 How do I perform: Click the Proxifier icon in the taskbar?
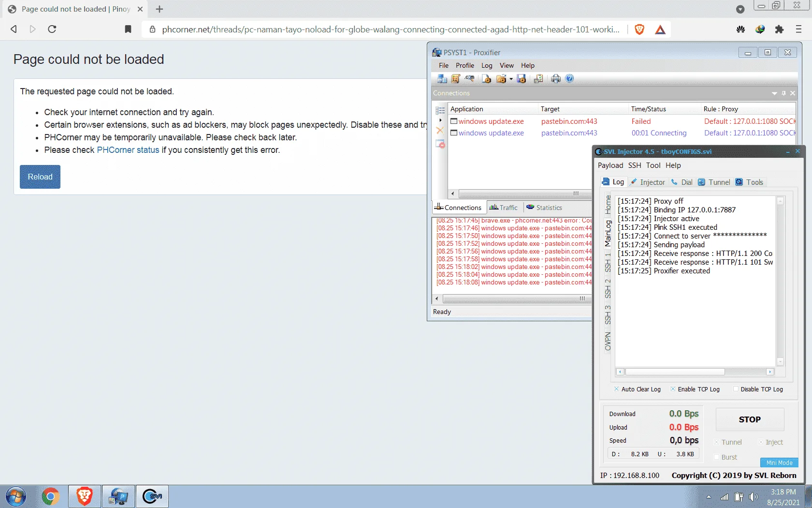coord(118,496)
